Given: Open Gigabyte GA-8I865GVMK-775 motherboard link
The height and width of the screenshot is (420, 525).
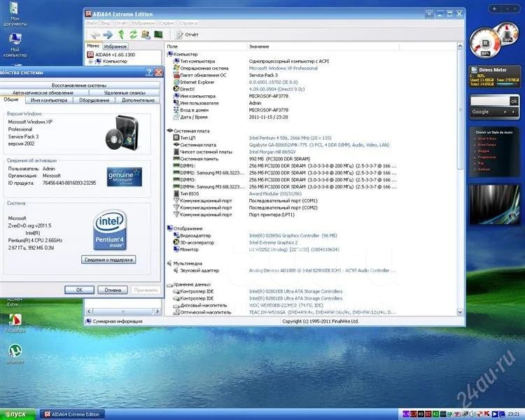Looking at the screenshot, I should point(319,145).
